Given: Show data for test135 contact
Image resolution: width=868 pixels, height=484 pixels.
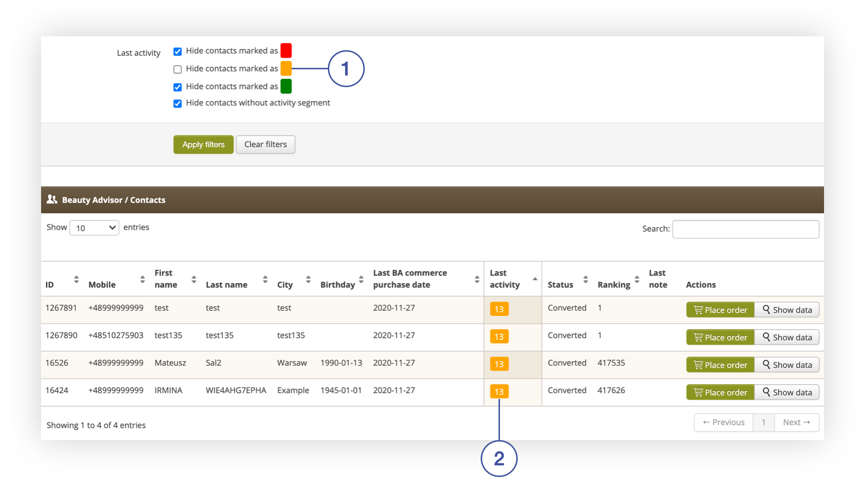Looking at the screenshot, I should pos(787,337).
